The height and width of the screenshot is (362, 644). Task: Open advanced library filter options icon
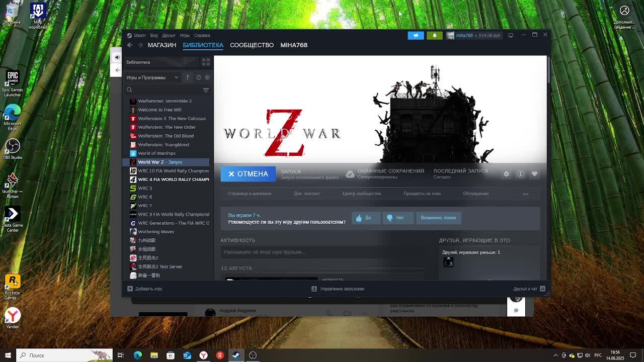[206, 90]
